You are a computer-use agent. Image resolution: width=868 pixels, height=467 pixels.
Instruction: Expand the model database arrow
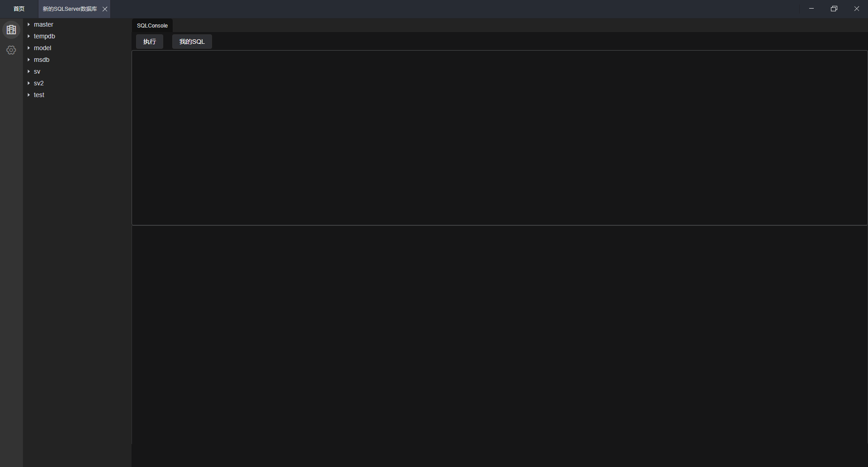click(x=28, y=48)
